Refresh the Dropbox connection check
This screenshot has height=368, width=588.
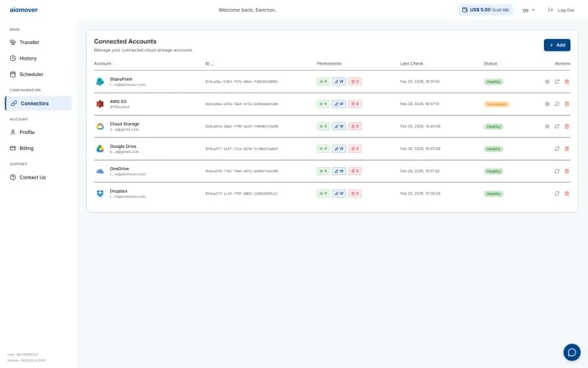coord(557,194)
